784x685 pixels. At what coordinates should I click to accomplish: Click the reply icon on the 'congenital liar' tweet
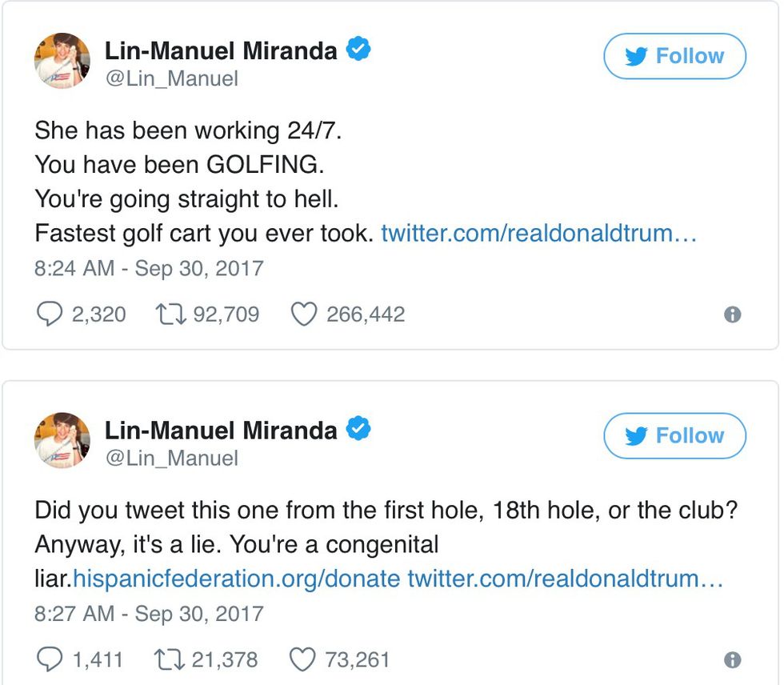[x=50, y=659]
